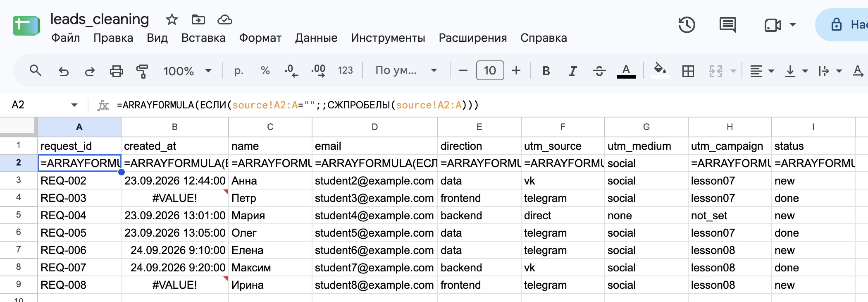Toggle bold formatting

(546, 71)
